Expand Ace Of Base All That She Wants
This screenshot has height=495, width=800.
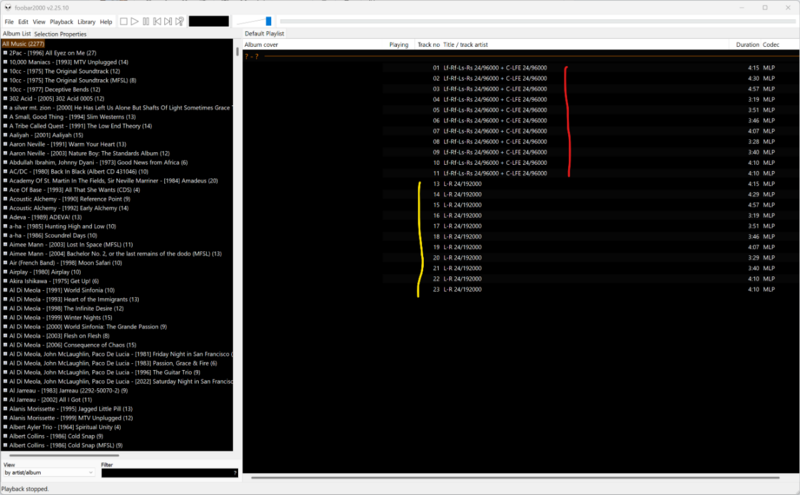coord(5,190)
